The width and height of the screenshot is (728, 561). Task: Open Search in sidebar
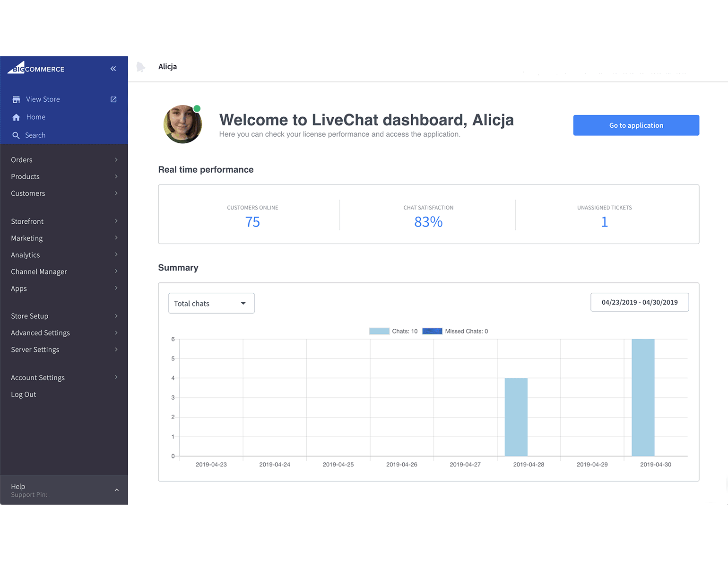35,135
